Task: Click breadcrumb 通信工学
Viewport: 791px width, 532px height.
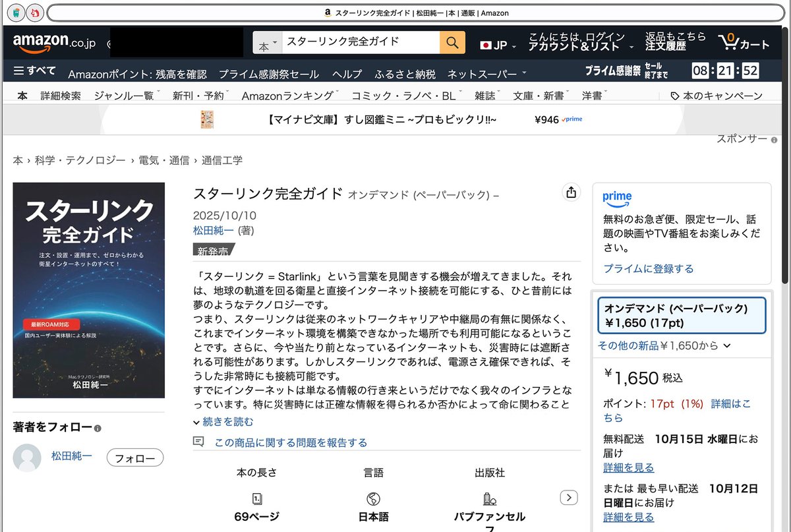Action: [222, 160]
